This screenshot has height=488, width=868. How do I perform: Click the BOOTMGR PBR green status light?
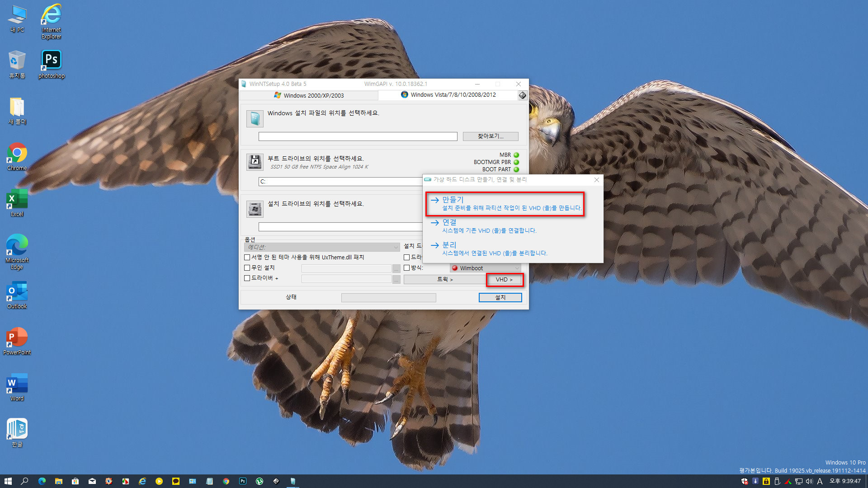(516, 162)
